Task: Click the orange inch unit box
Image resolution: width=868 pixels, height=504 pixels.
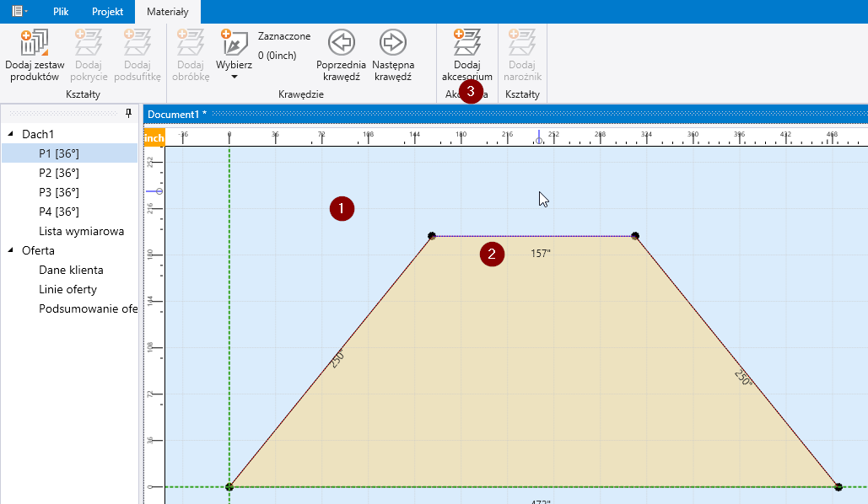Action: point(154,137)
